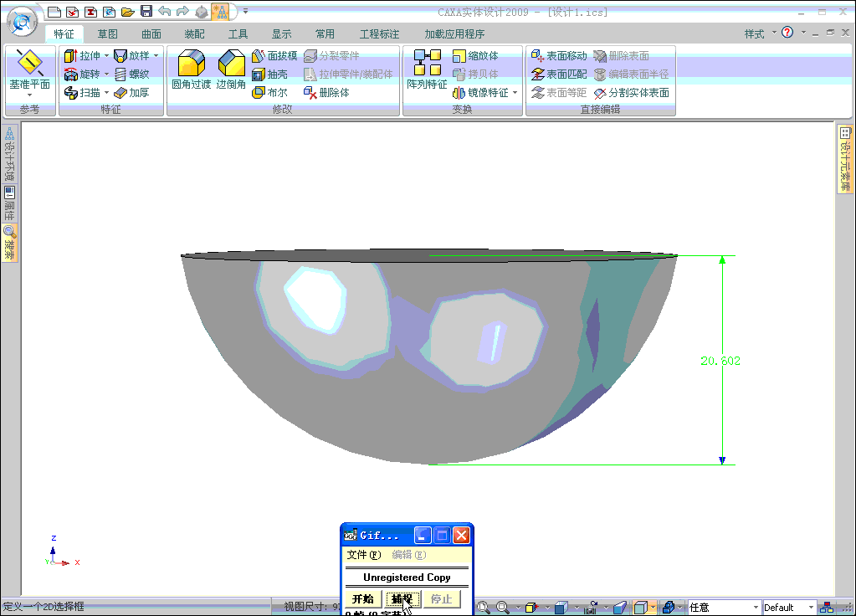
Task: Select the 删除体 delete body tool
Action: pos(326,92)
